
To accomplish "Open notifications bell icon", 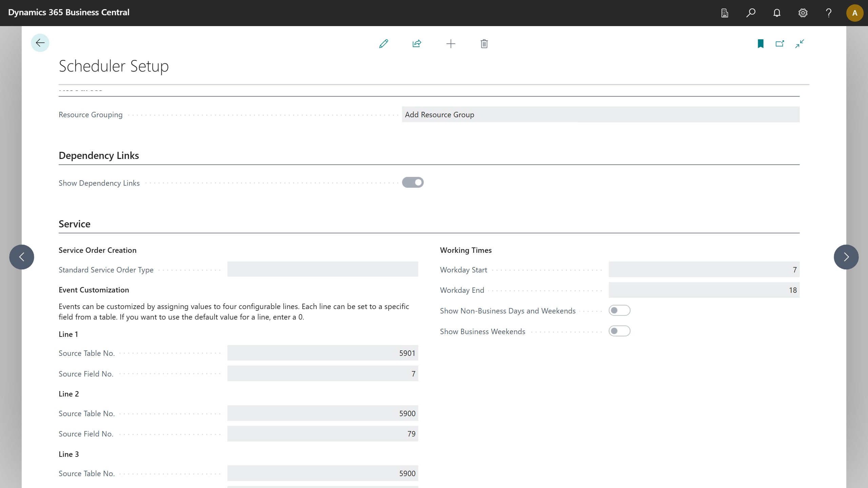I will click(x=777, y=13).
